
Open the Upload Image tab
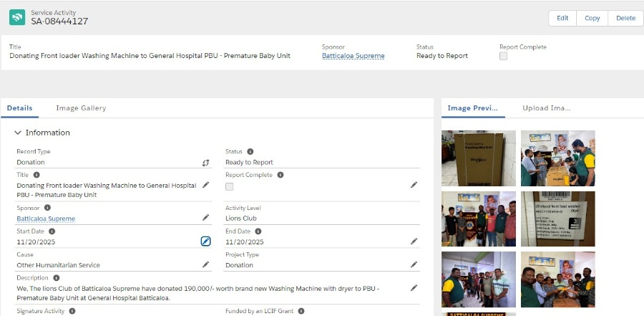pos(547,108)
